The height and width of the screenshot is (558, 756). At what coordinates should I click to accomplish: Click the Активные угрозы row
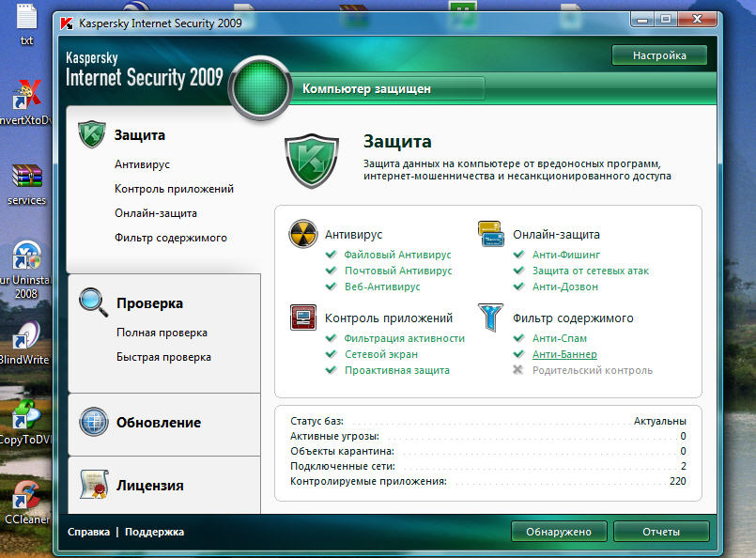coord(488,436)
